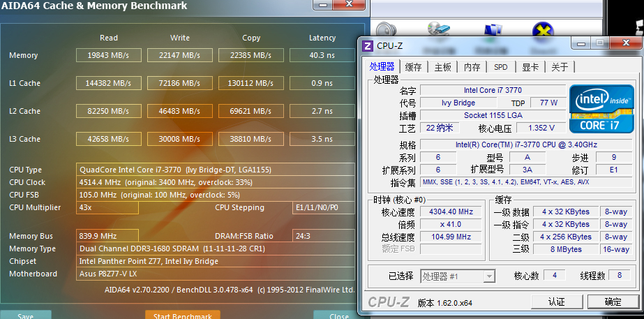Close the AIDA64 benchmark window
Viewport: 644px width, 319px height.
point(350,4)
